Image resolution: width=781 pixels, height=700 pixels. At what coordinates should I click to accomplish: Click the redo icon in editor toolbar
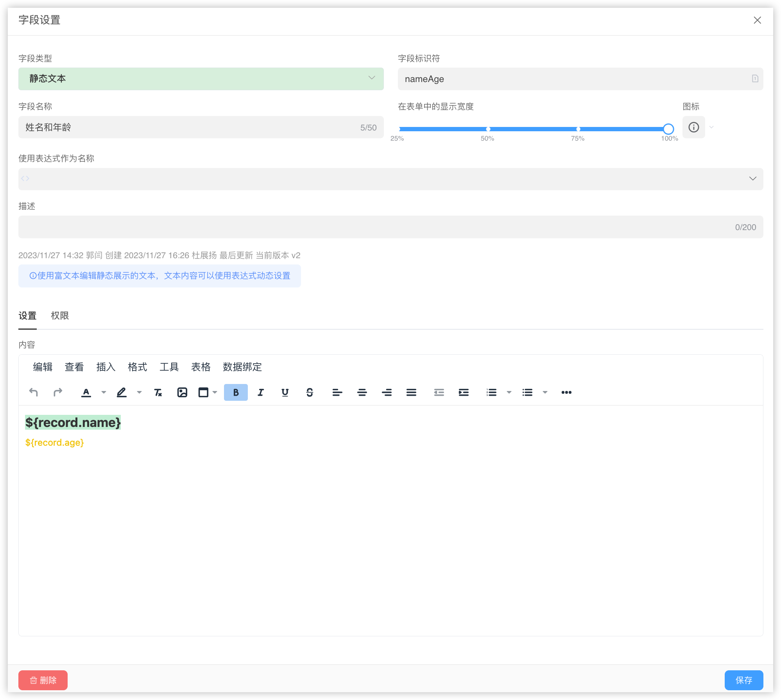pos(58,392)
